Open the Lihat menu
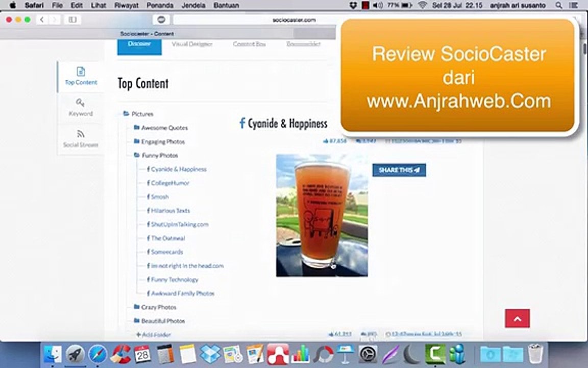 tap(98, 5)
